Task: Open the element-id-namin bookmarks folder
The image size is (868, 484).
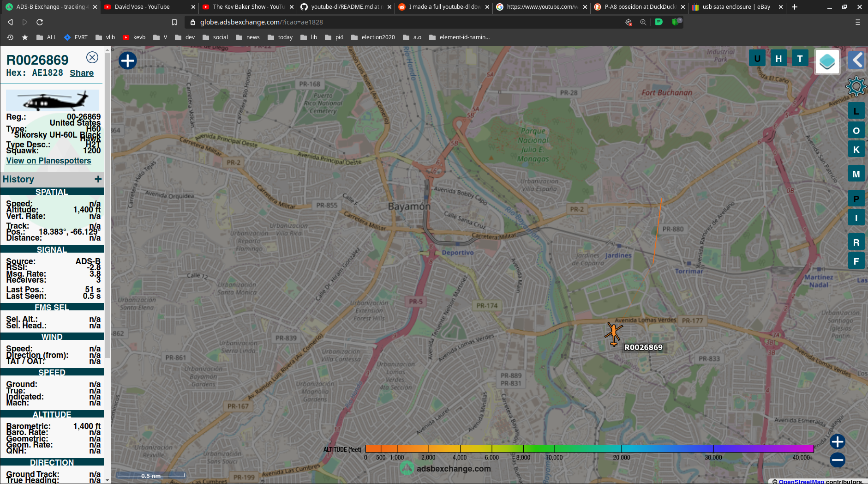Action: pyautogui.click(x=460, y=37)
